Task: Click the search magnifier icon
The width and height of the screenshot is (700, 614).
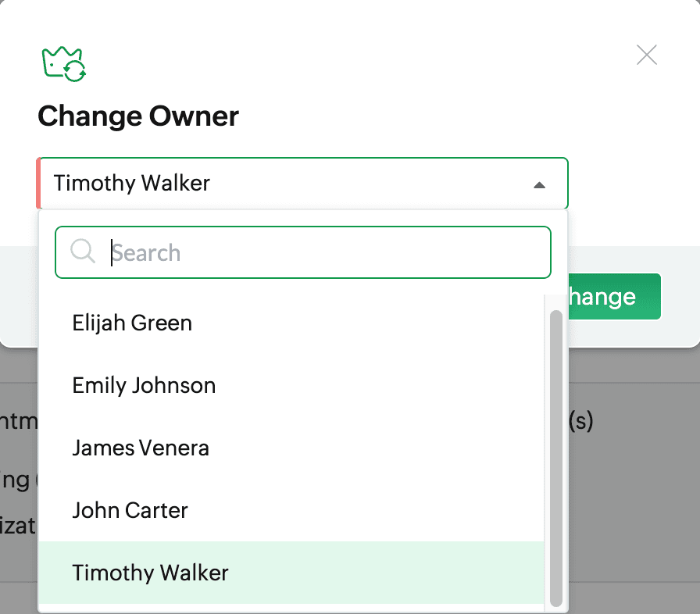Action: click(82, 252)
